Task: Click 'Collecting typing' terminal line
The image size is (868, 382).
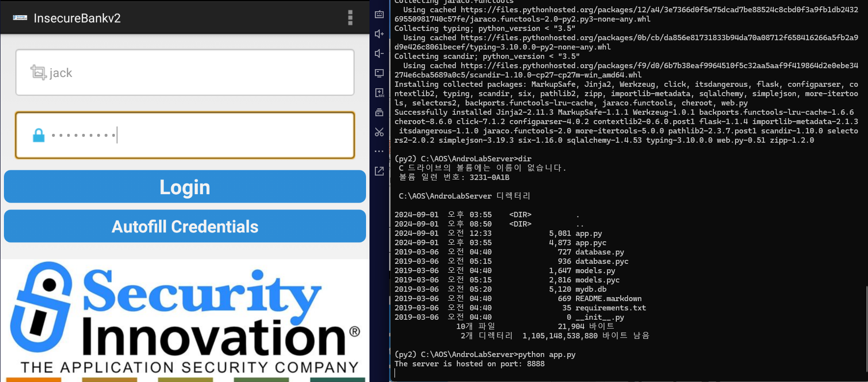Action: coord(485,28)
